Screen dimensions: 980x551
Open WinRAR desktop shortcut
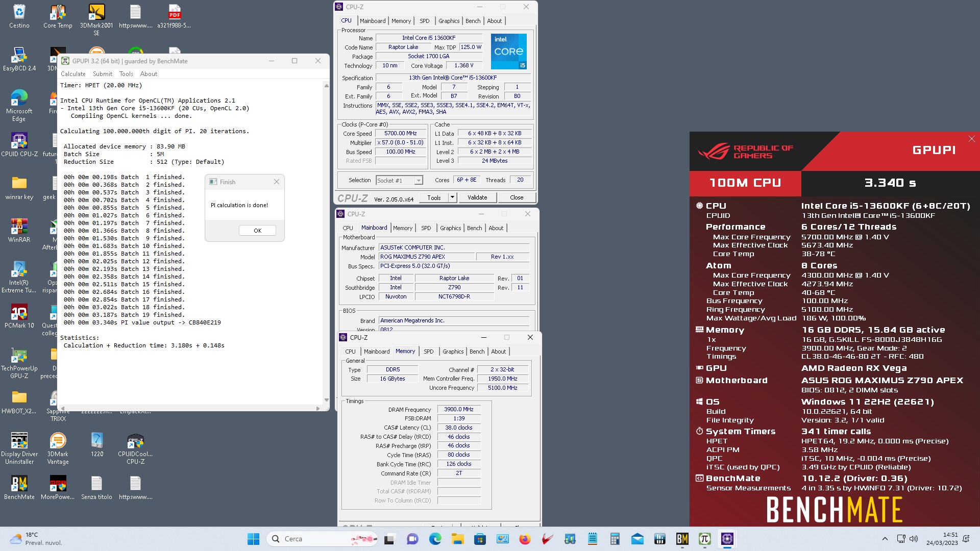point(19,231)
